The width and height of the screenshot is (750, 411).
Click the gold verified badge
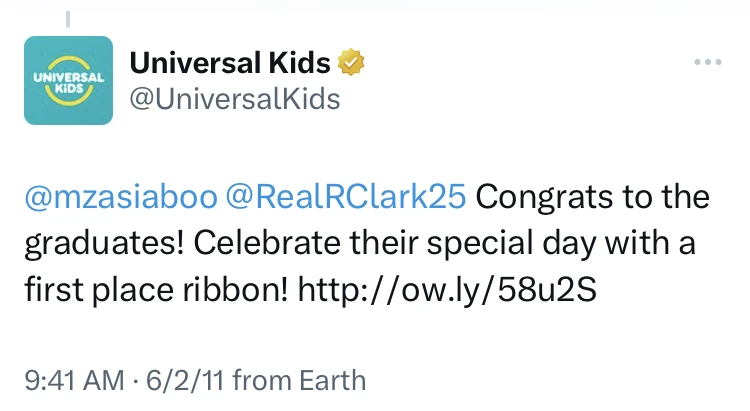coord(348,65)
